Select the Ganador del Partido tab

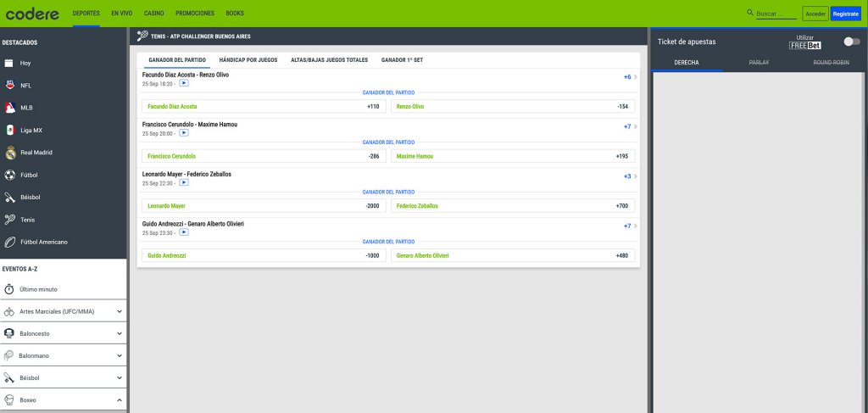tap(177, 60)
